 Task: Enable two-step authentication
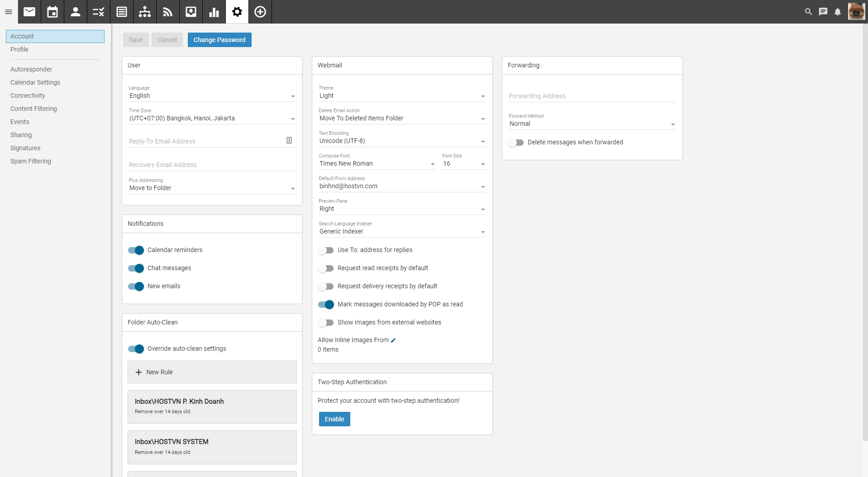pyautogui.click(x=334, y=419)
